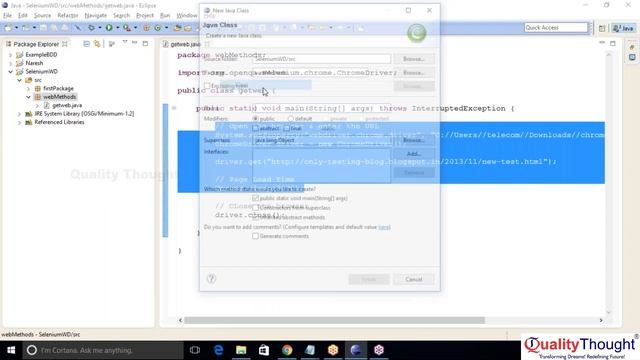This screenshot has width=640, height=360.
Task: Check the abstract modifier checkbox
Action: [256, 128]
